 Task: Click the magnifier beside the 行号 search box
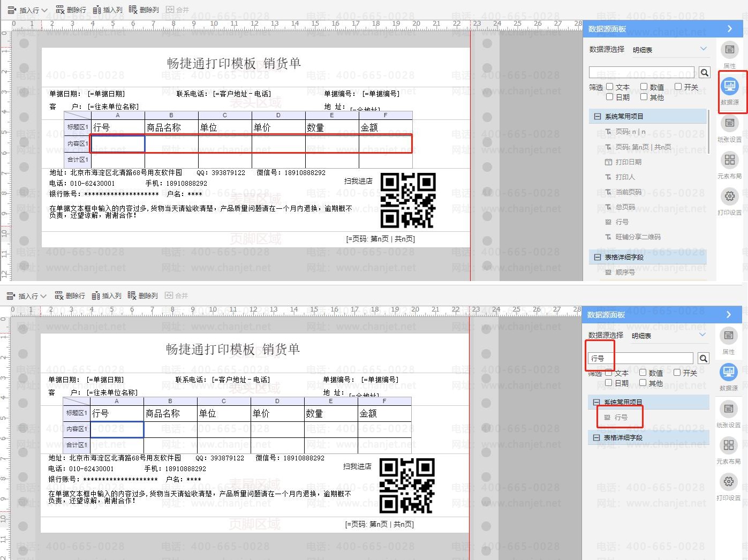pos(704,358)
